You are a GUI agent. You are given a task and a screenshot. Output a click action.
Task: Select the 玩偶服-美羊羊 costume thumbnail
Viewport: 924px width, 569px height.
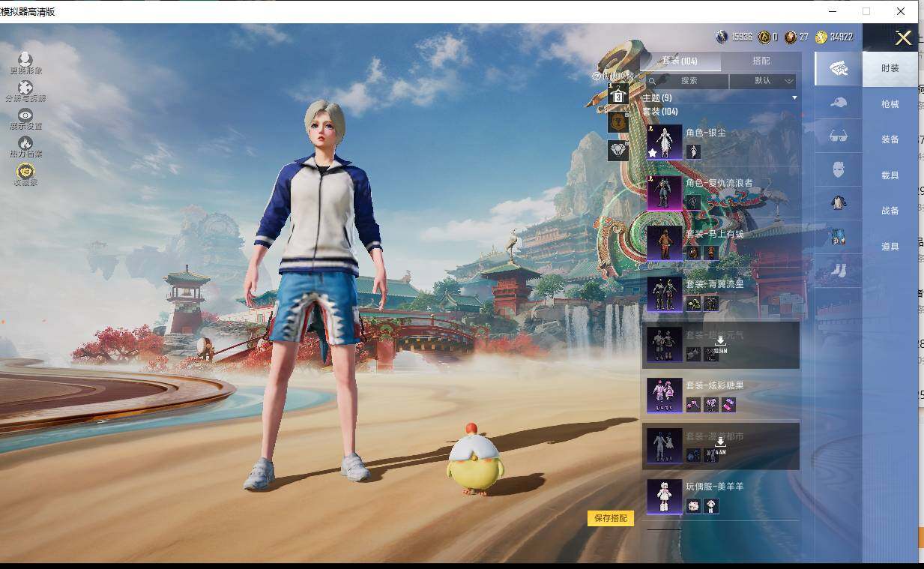(x=664, y=496)
